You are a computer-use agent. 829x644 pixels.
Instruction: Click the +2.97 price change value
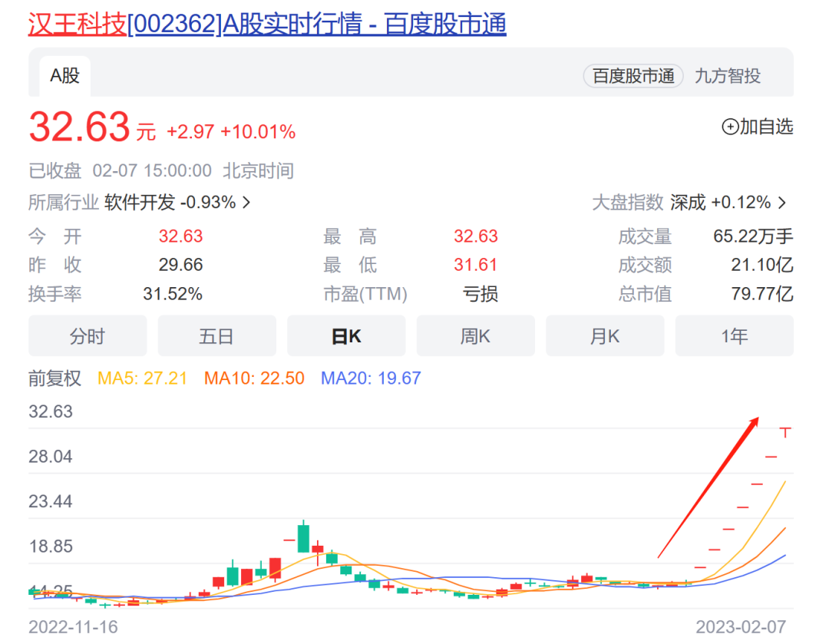pos(190,132)
